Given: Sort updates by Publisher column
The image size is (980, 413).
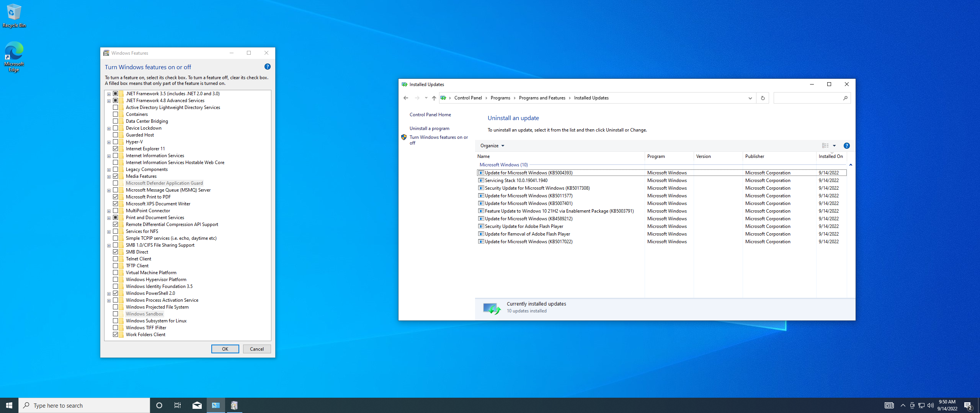Looking at the screenshot, I should pos(779,156).
